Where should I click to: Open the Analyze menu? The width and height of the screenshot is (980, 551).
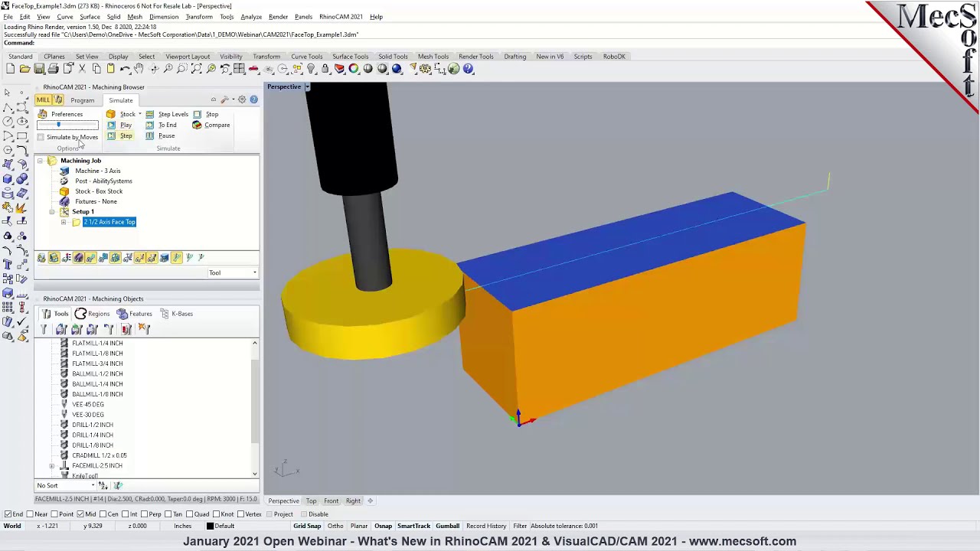pyautogui.click(x=251, y=17)
